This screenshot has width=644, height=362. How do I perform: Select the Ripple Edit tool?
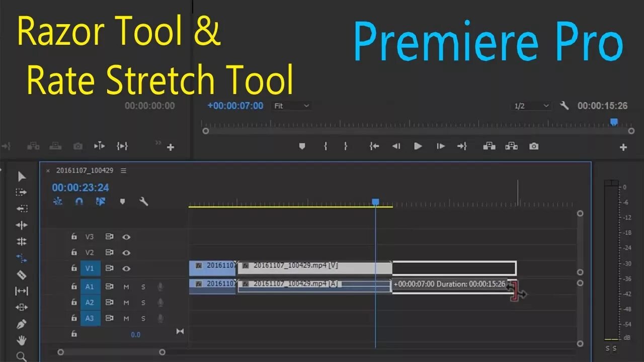click(x=22, y=225)
